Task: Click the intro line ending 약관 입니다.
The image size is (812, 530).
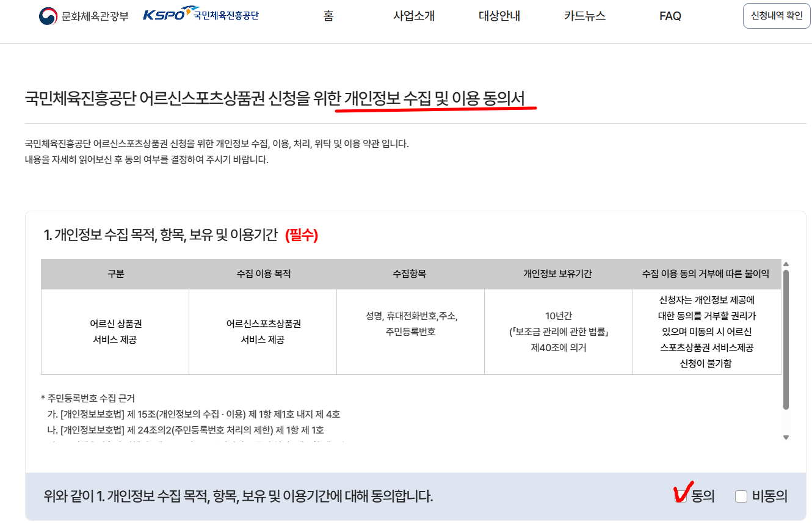Action: coord(217,144)
